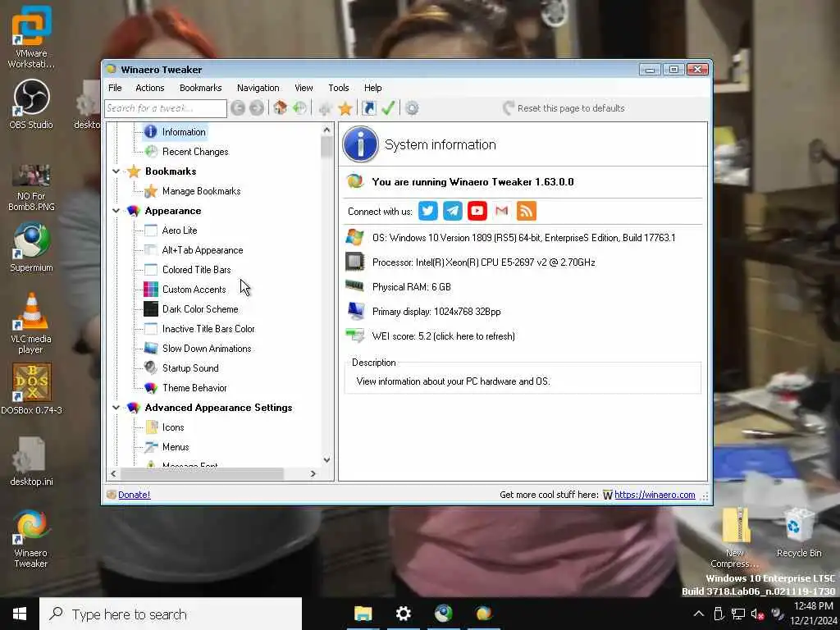
Task: Click Reset this page to defaults
Action: click(x=564, y=108)
